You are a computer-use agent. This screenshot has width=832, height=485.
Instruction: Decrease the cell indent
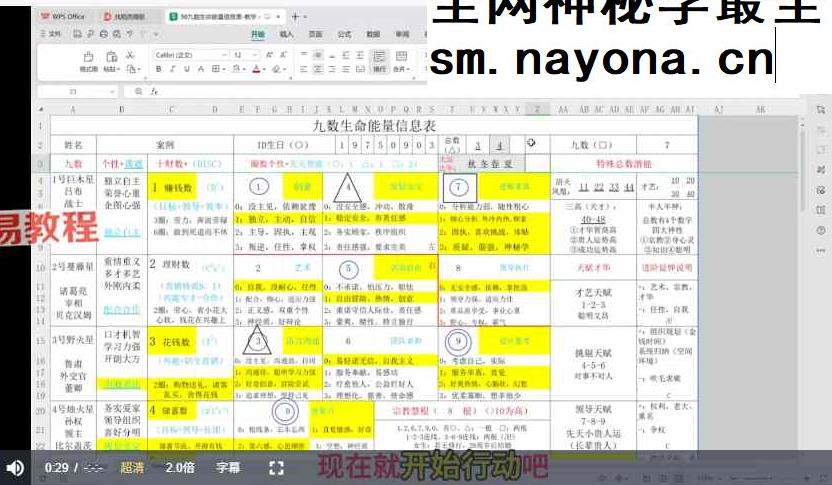point(346,55)
